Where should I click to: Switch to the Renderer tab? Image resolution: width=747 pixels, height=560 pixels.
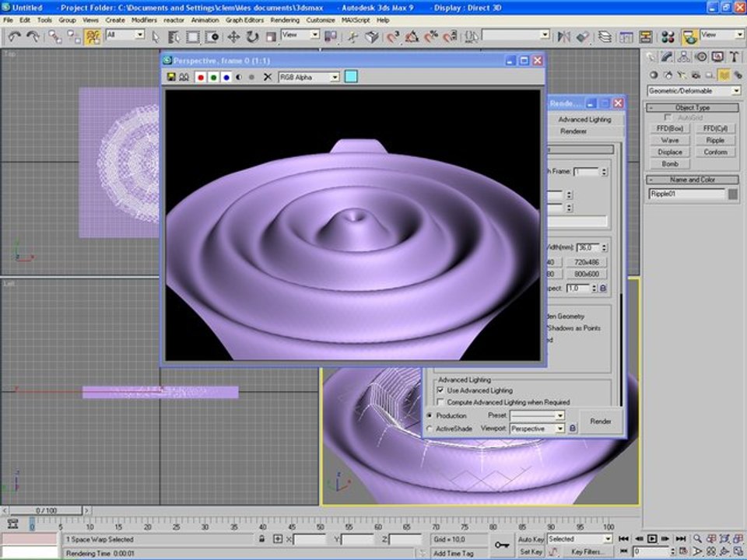[x=573, y=131]
